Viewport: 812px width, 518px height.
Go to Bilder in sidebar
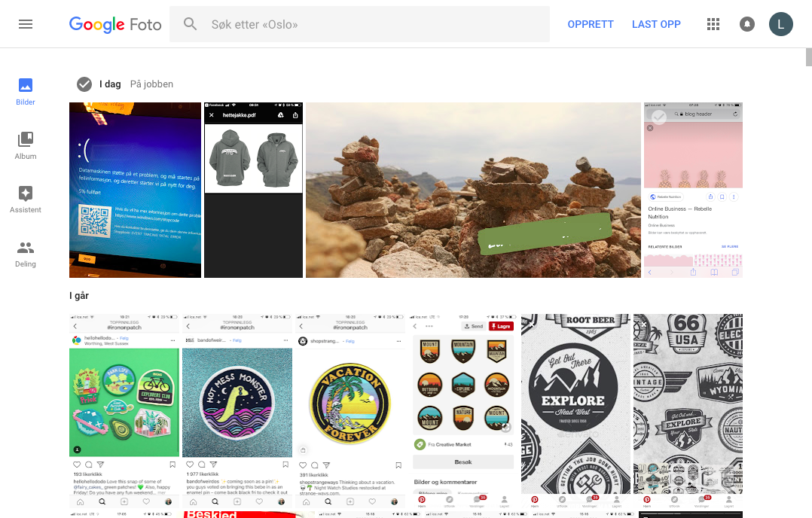click(26, 91)
